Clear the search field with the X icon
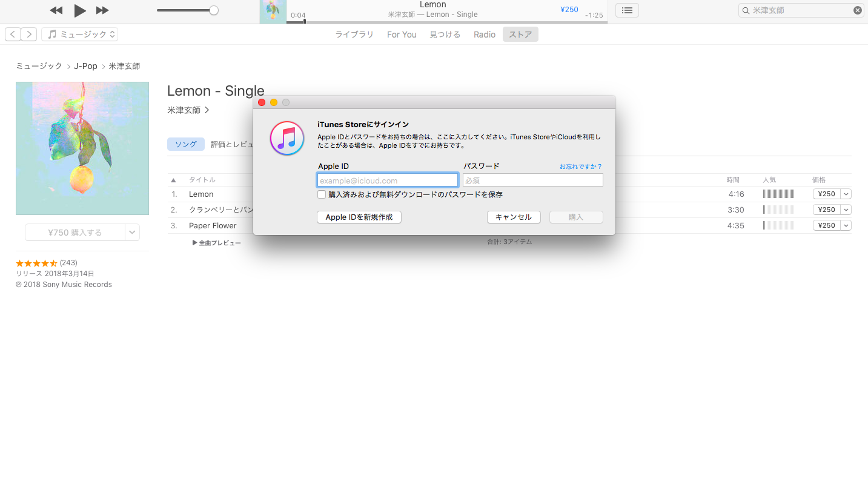The width and height of the screenshot is (868, 496). point(858,10)
